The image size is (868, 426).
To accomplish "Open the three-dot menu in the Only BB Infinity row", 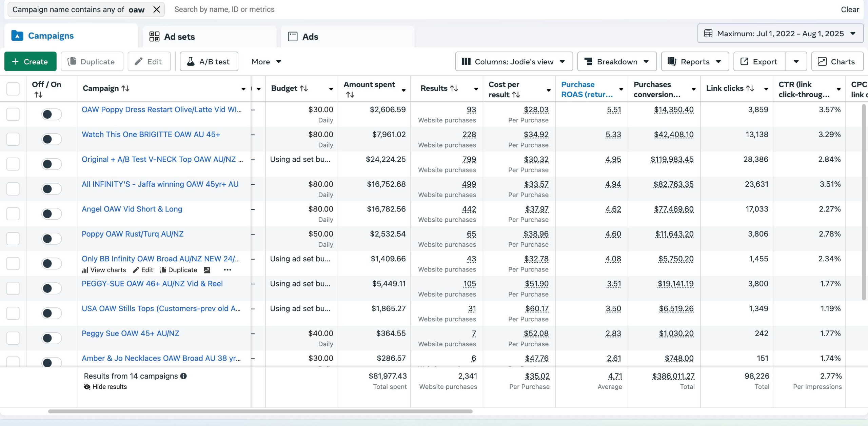I will tap(228, 270).
